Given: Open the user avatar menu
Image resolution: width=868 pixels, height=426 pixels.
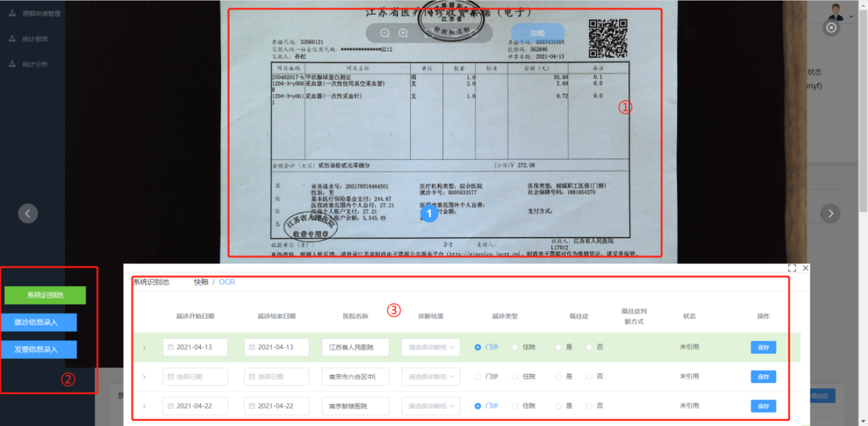Looking at the screenshot, I should tap(837, 12).
